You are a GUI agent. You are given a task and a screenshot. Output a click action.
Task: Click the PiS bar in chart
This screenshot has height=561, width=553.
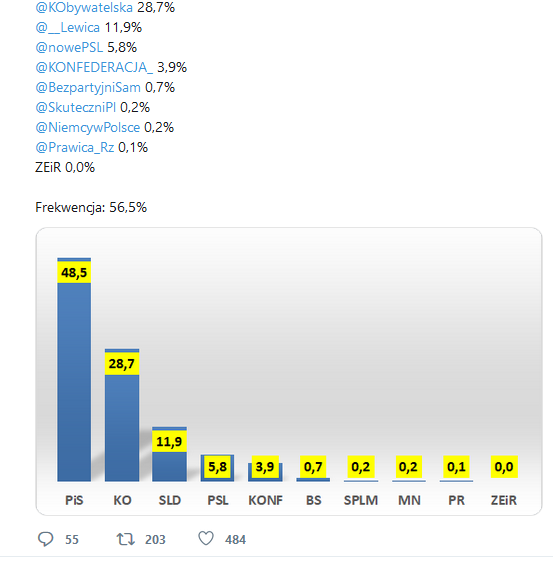74,369
